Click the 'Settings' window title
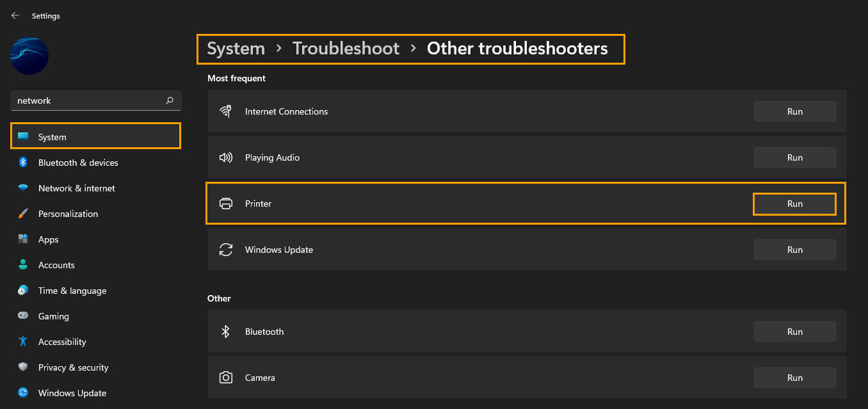 pos(45,15)
